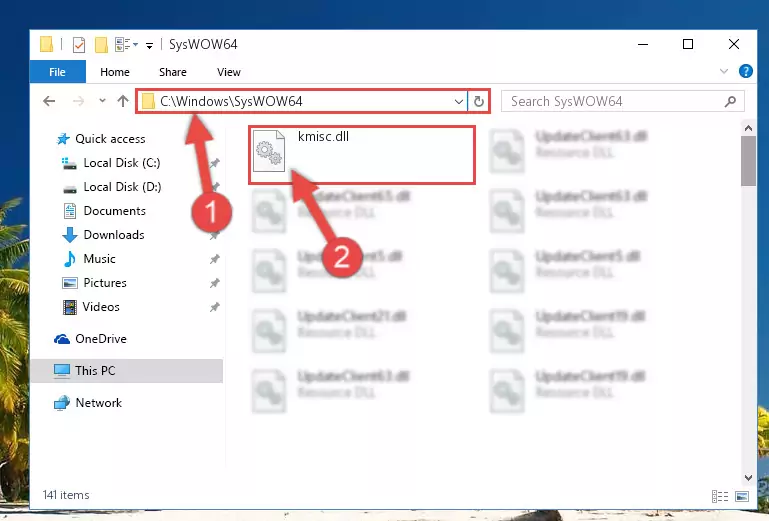
Task: Expand the address bar history dropdown
Action: click(459, 102)
